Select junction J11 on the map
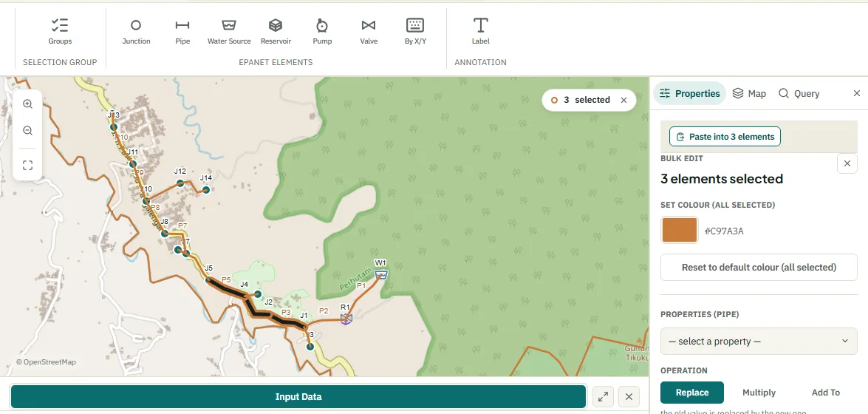 coord(133,164)
